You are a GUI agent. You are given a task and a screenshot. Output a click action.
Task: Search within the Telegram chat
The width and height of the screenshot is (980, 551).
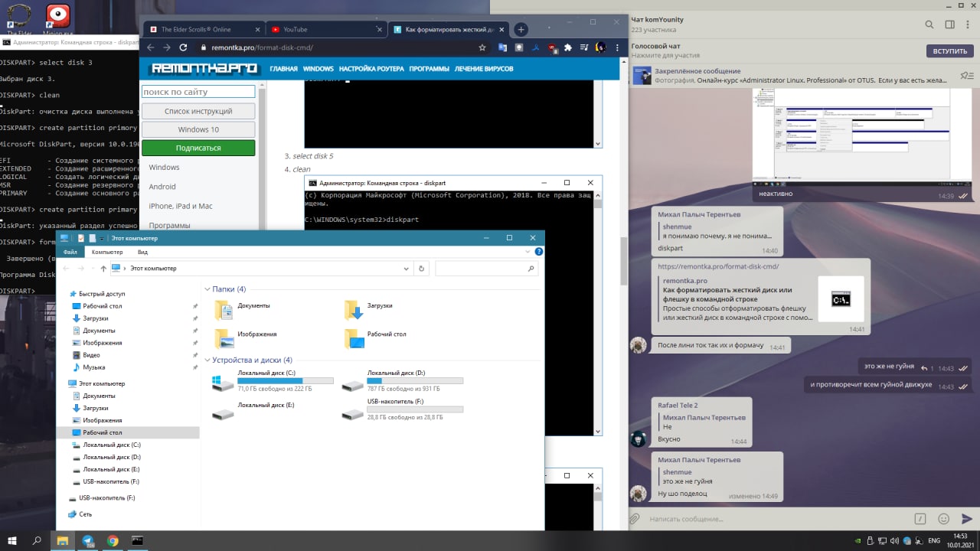[x=929, y=24]
